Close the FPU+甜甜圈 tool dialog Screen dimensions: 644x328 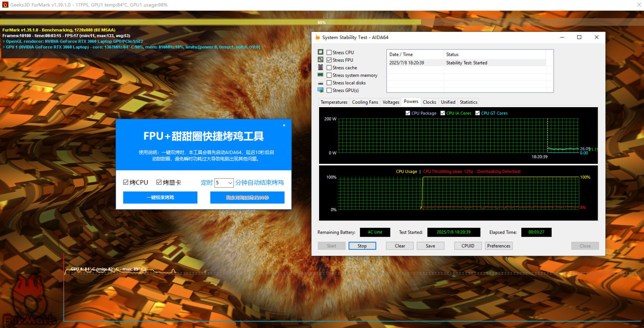click(284, 125)
